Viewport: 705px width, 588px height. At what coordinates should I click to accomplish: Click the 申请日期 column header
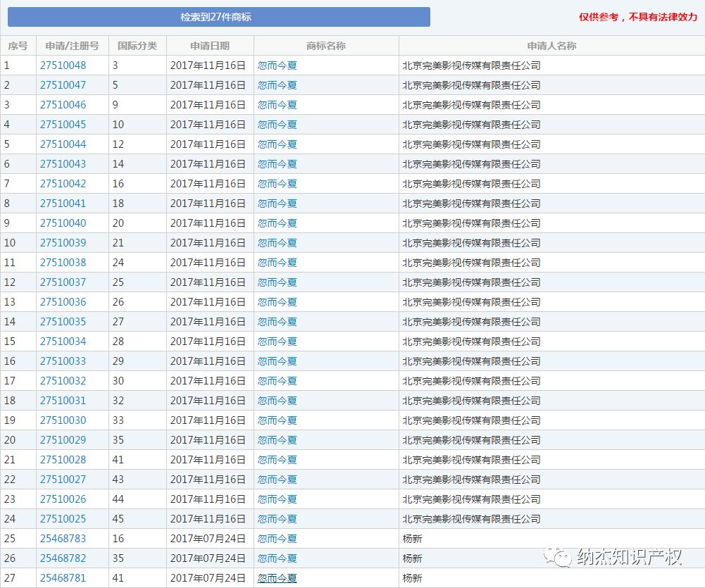click(209, 46)
